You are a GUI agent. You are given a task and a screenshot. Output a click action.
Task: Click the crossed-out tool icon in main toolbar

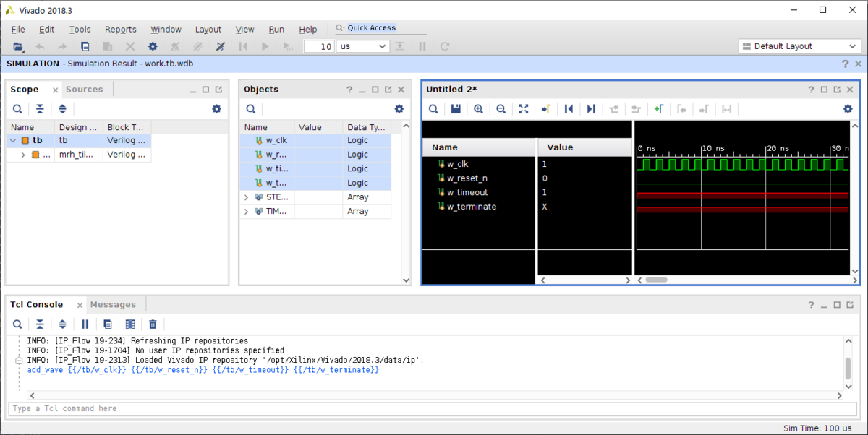221,46
